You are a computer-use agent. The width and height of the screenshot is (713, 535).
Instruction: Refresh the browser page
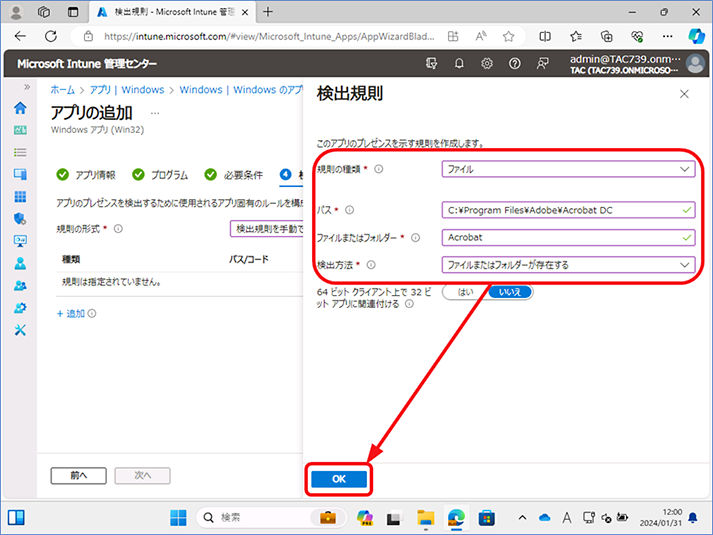(51, 36)
